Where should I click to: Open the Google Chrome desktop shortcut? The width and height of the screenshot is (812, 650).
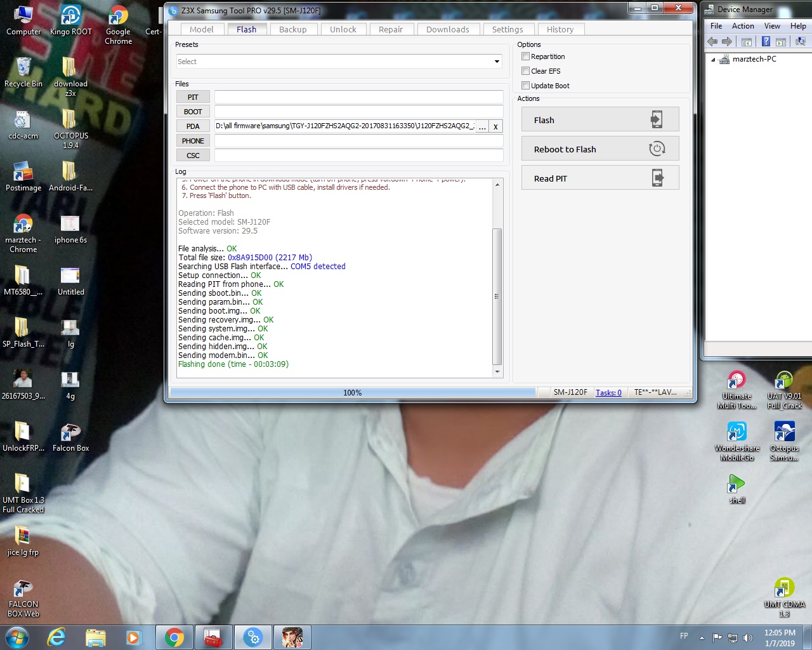(119, 25)
